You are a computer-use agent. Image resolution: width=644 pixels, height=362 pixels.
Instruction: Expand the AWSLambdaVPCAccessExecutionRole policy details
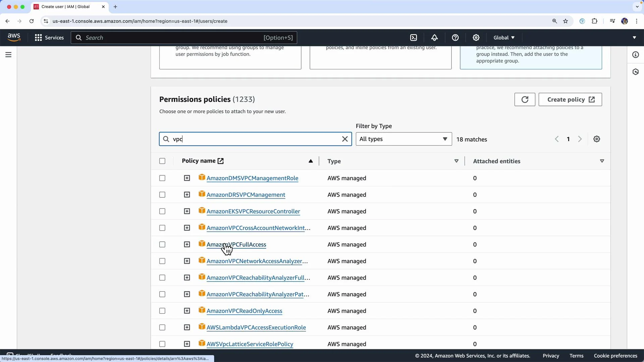187,327
